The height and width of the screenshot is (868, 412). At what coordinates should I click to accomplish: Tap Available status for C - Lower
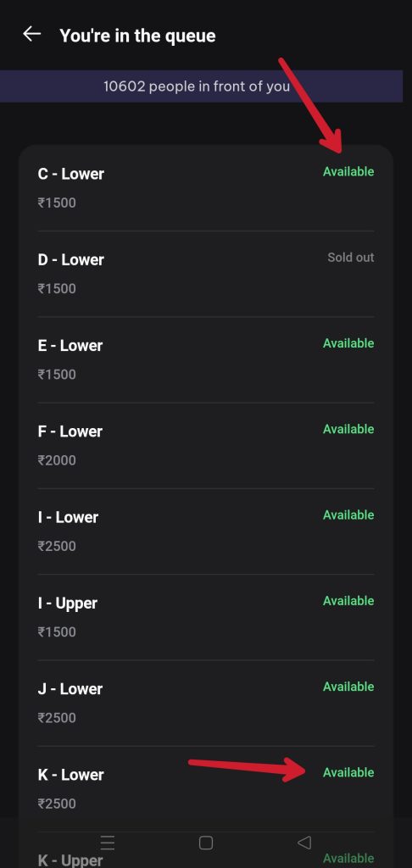tap(348, 171)
